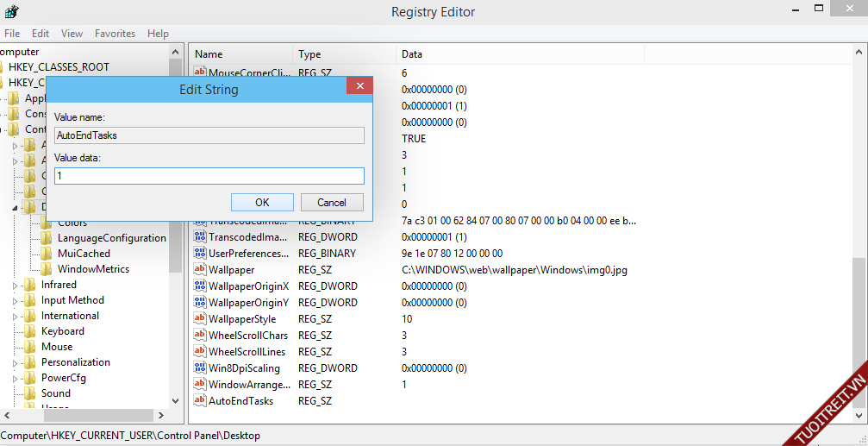
Task: Select the MuiCached folder icon
Action: tap(47, 254)
